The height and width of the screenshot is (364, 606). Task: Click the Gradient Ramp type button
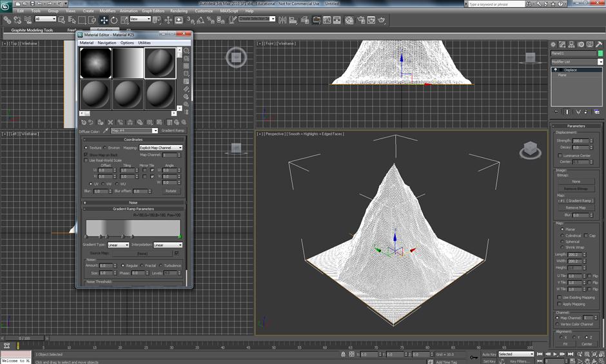click(172, 131)
